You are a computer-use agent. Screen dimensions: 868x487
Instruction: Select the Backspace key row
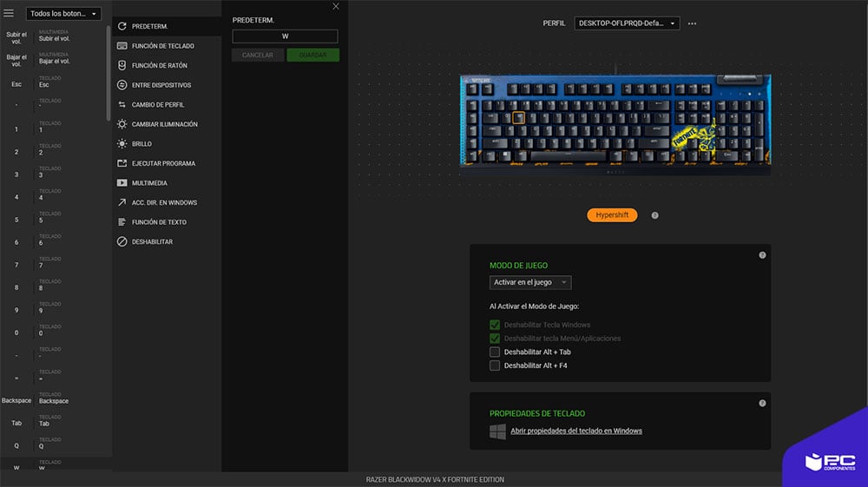(53, 399)
